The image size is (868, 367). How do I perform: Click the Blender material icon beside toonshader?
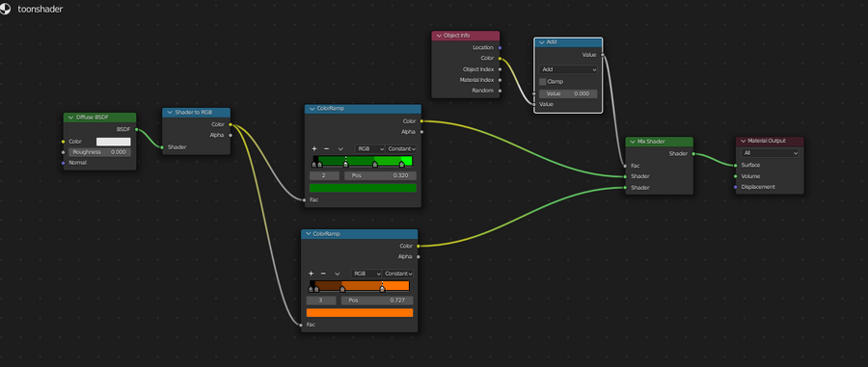[x=5, y=10]
